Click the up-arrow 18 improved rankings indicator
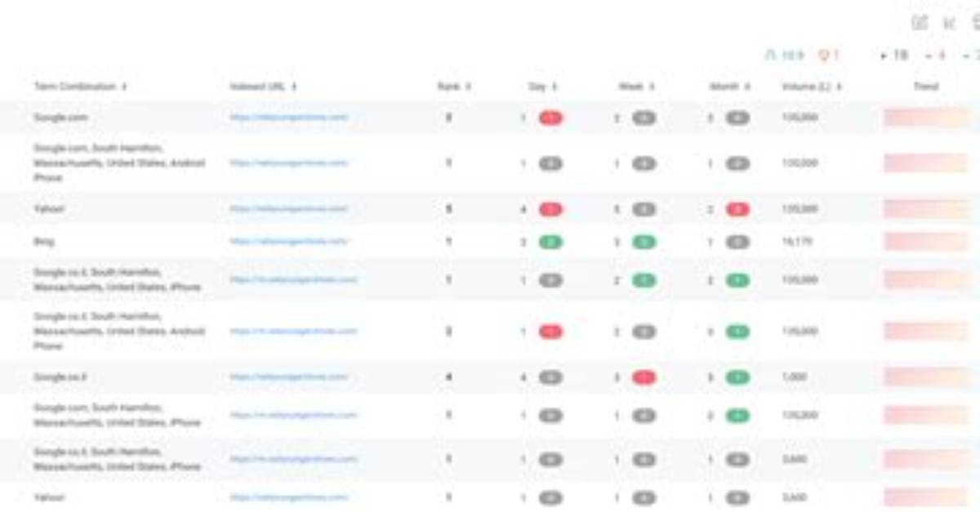This screenshot has width=980, height=512. point(894,56)
